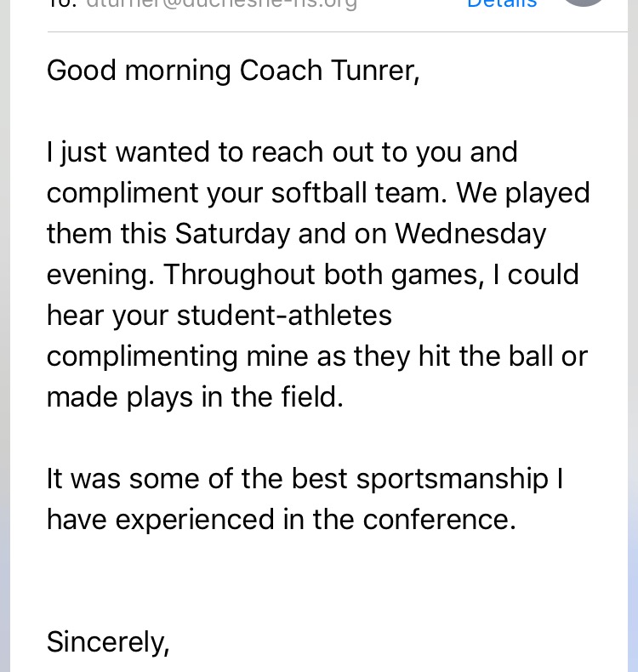The width and height of the screenshot is (638, 672).
Task: Tap the word 'conference.' in the message
Action: tap(439, 520)
